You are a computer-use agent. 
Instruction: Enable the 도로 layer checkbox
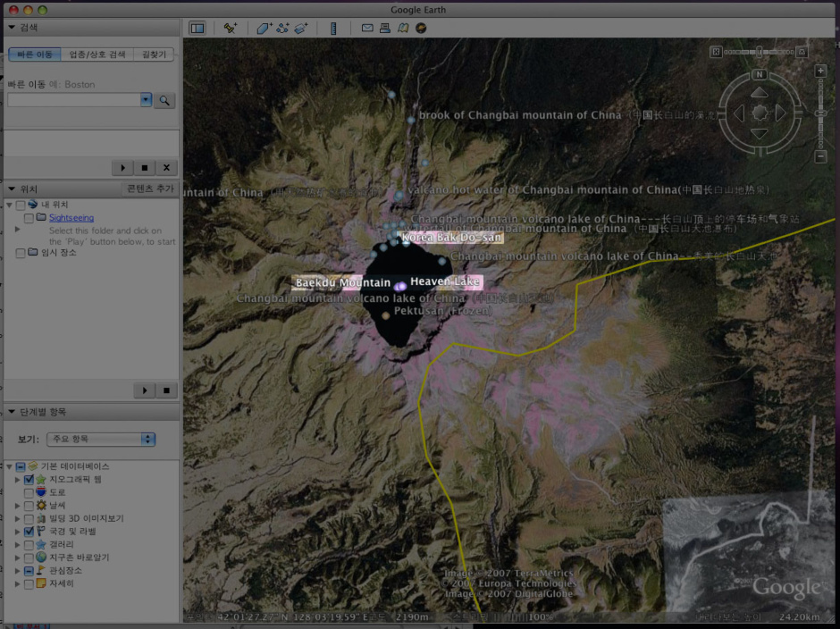(x=29, y=493)
